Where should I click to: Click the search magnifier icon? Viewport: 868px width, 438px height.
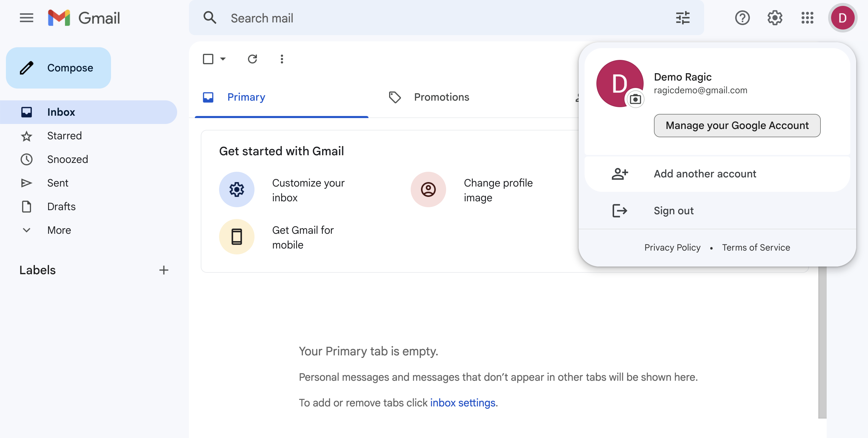210,18
